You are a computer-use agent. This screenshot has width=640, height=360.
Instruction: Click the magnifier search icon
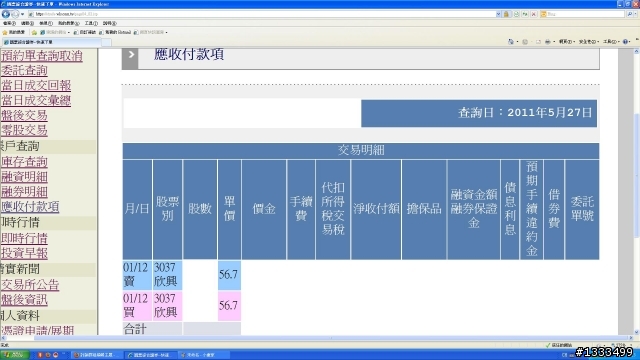[x=629, y=14]
